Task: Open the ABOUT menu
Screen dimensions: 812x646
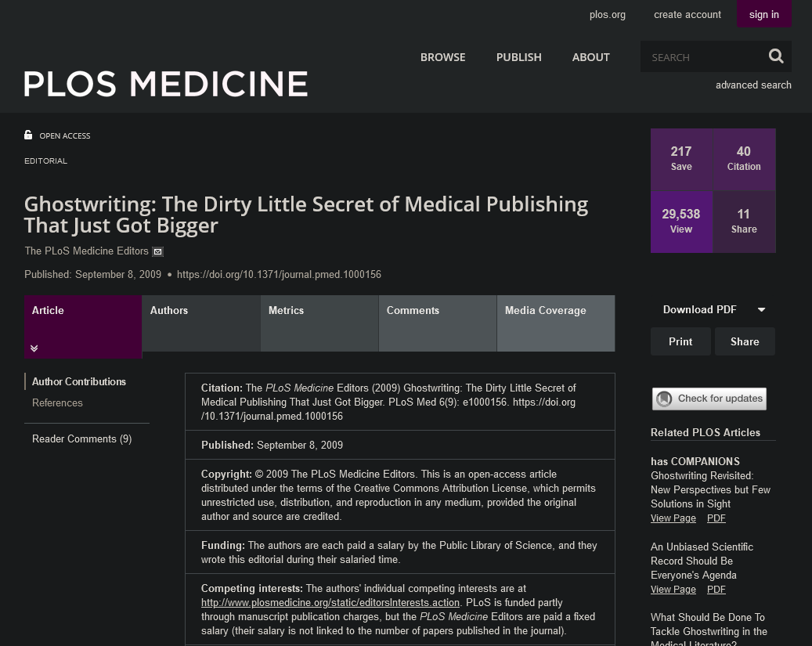Action: click(591, 57)
